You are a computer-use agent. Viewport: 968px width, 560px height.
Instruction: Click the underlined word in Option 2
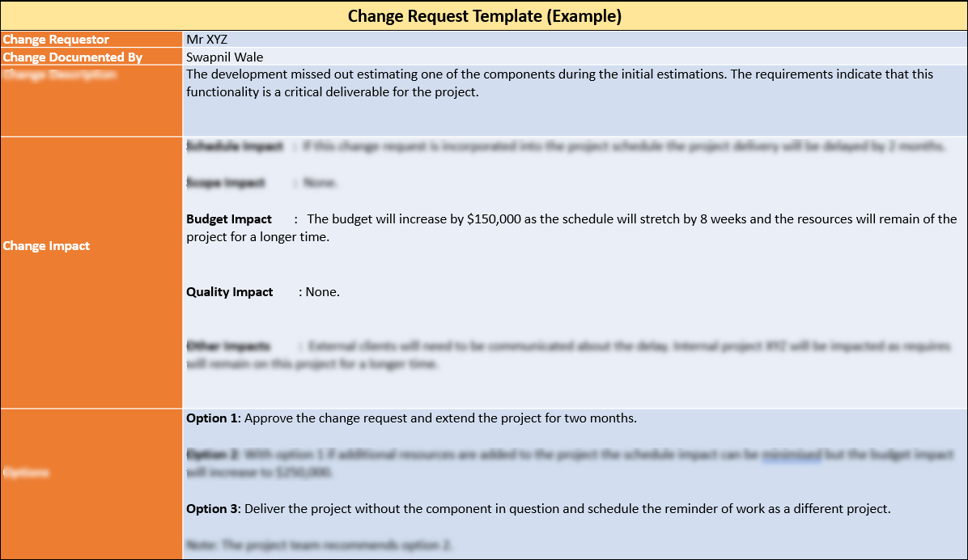792,456
